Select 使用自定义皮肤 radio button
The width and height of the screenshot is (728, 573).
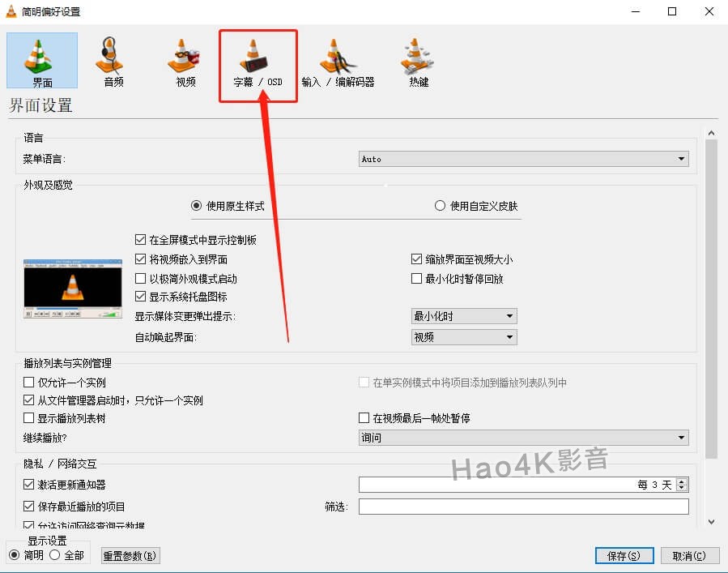(440, 205)
